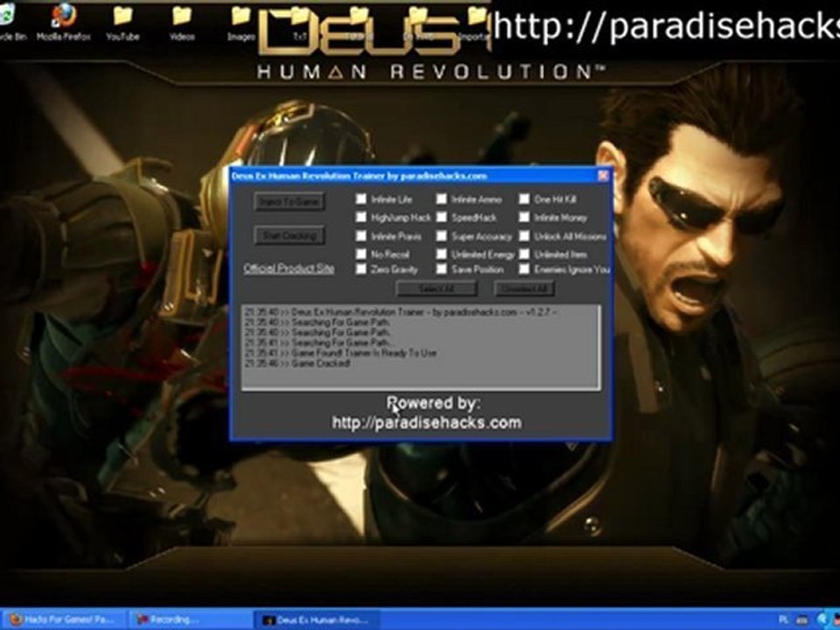Tick the Infinite Money checkbox

coord(524,218)
